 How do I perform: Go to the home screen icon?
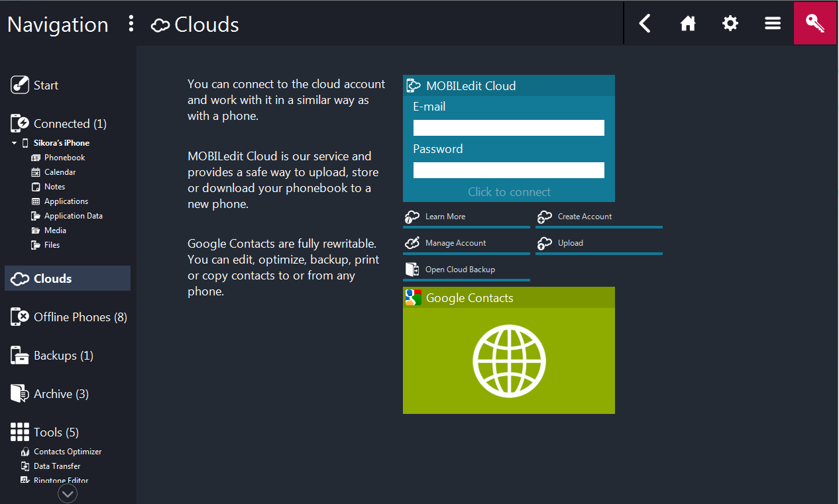[x=688, y=24]
